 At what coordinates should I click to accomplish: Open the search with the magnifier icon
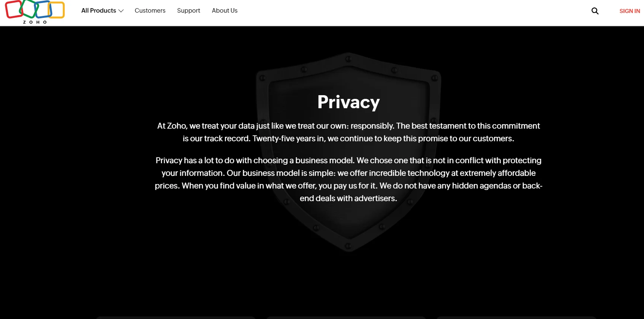(595, 11)
